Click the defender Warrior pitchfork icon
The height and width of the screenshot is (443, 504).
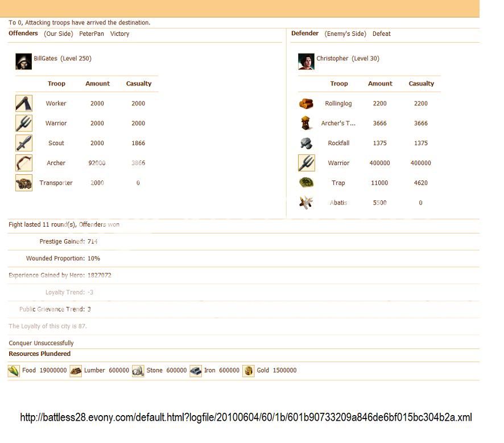[x=306, y=163]
